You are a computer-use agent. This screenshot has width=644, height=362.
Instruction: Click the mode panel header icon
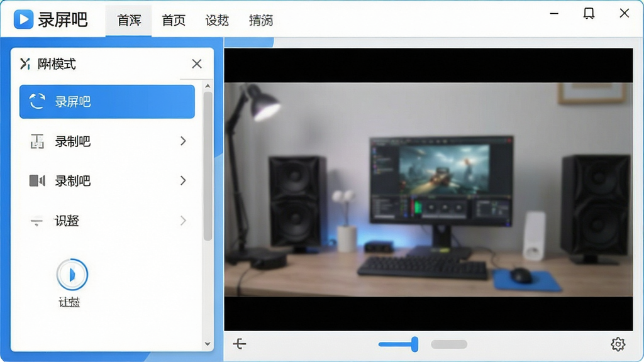25,63
